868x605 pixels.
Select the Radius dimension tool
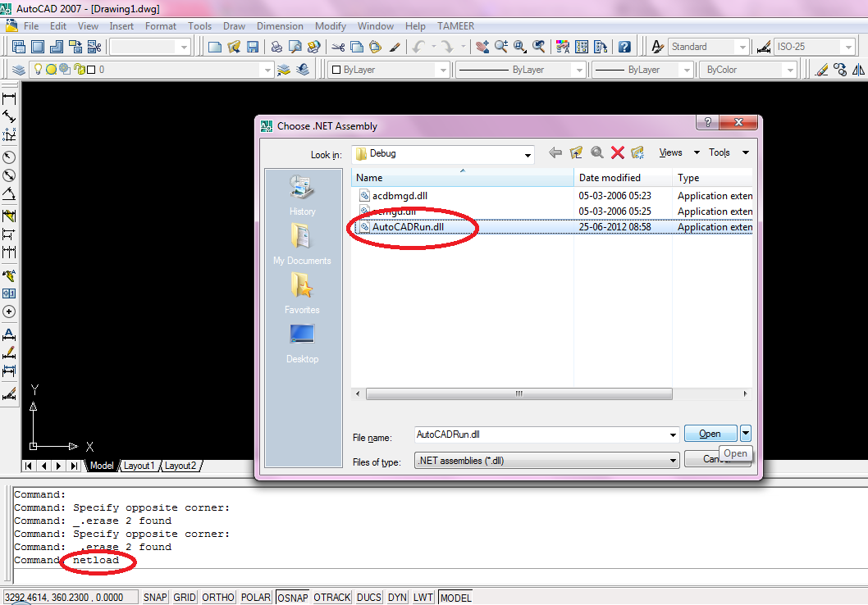(9, 157)
